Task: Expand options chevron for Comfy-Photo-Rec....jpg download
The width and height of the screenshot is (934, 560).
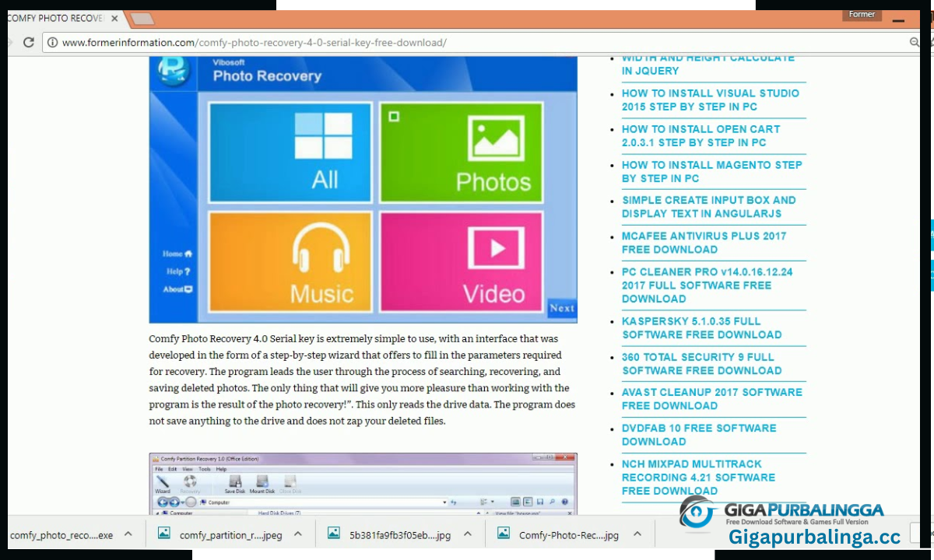Action: (637, 534)
